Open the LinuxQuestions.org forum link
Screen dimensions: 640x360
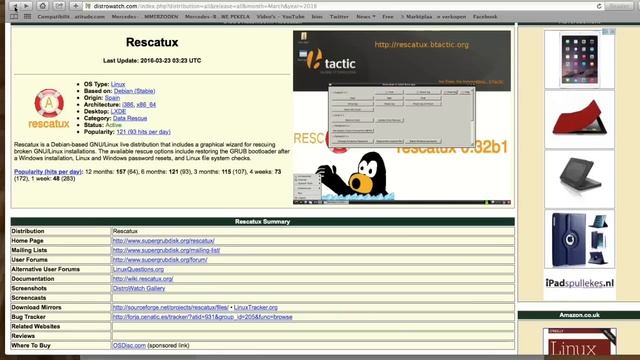pyautogui.click(x=138, y=269)
